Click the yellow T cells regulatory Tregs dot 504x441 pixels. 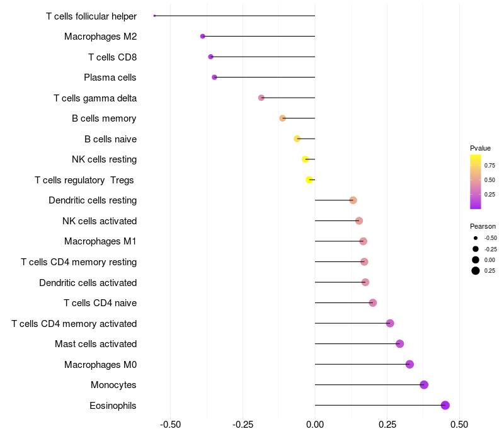click(309, 180)
